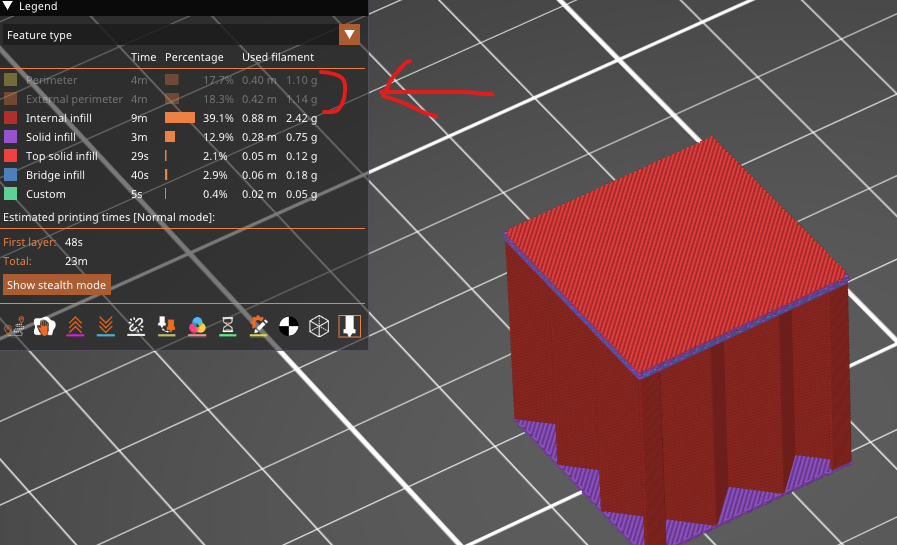
Task: Hide Solid infill feature row
Action: point(161,137)
